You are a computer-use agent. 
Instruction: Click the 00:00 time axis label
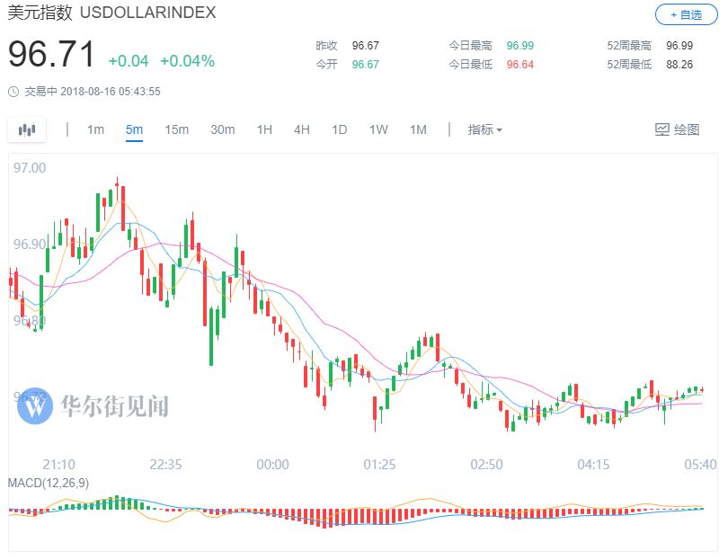(272, 464)
